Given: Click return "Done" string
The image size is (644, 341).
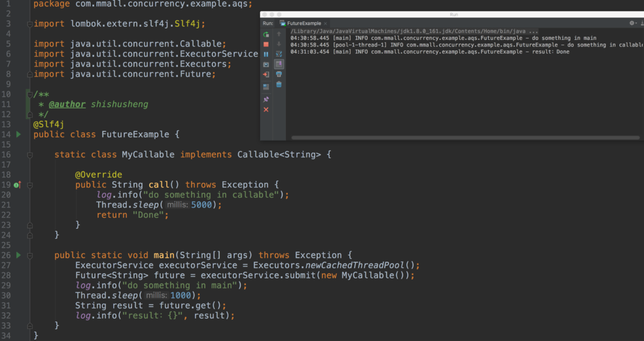Looking at the screenshot, I should (148, 215).
